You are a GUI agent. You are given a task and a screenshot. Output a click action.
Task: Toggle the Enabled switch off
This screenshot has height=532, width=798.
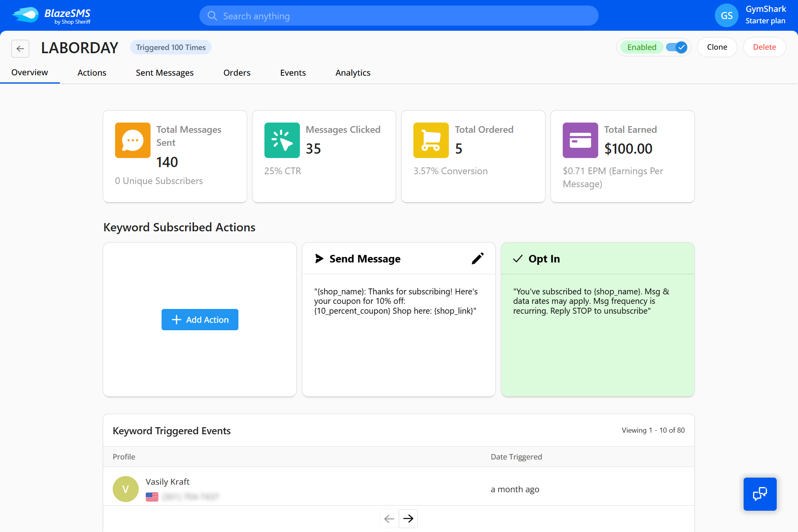click(x=677, y=47)
